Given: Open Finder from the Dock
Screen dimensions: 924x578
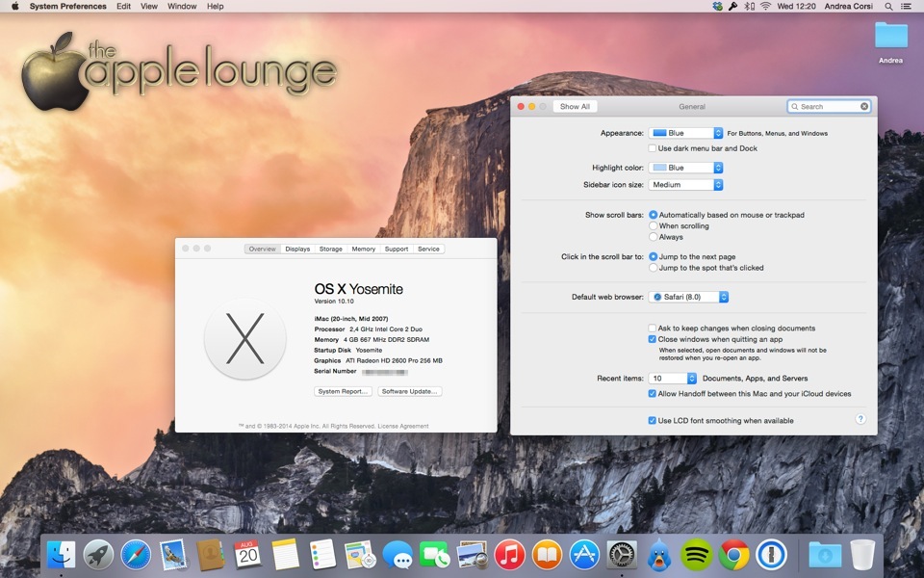Looking at the screenshot, I should tap(62, 555).
